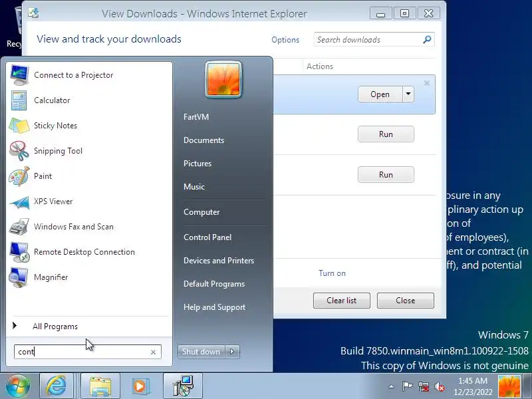Screen dimensions: 532x399
Task: Click the network status tray icon
Action: pos(424,386)
